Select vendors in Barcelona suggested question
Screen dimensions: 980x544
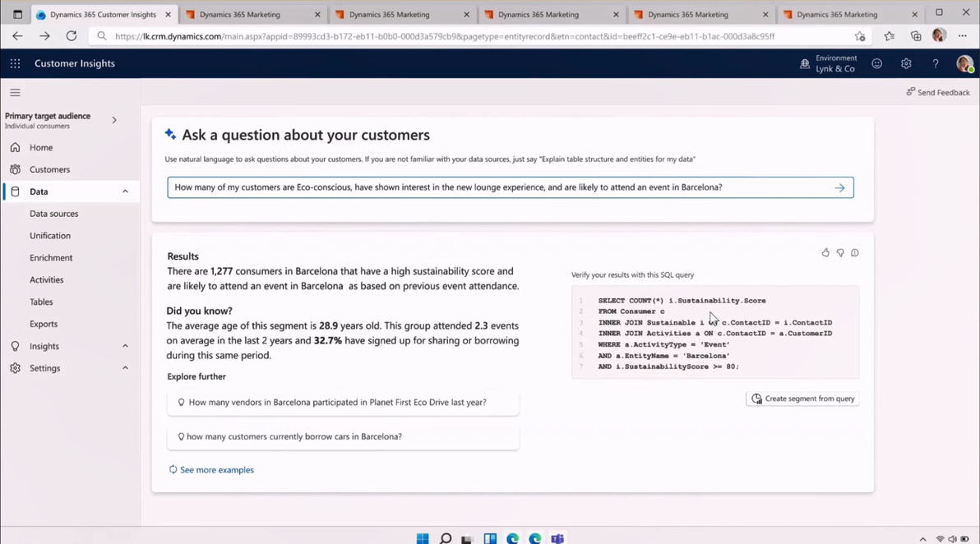[343, 402]
